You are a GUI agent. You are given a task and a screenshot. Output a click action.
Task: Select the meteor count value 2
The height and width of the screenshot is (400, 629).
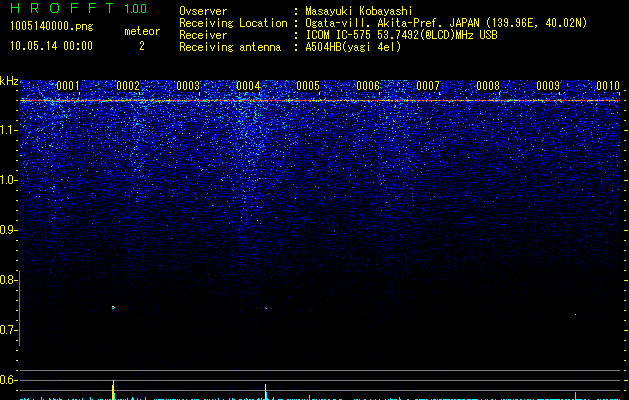pyautogui.click(x=142, y=46)
